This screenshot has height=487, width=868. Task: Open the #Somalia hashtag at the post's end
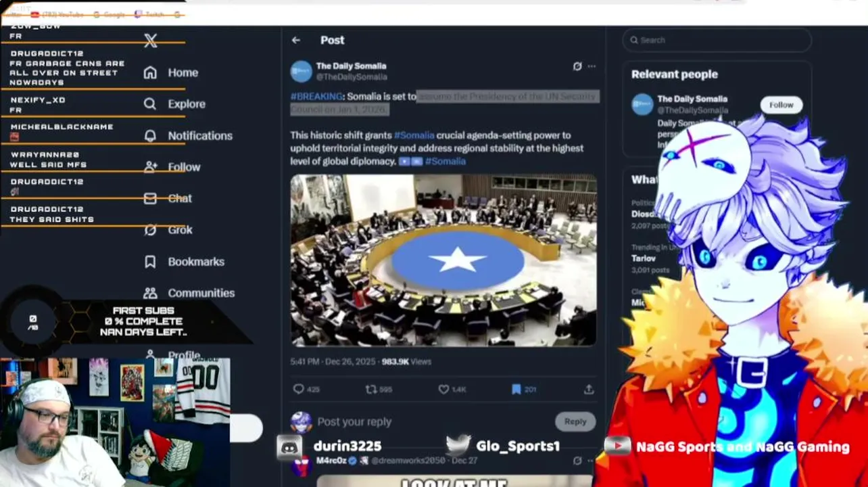coord(445,162)
